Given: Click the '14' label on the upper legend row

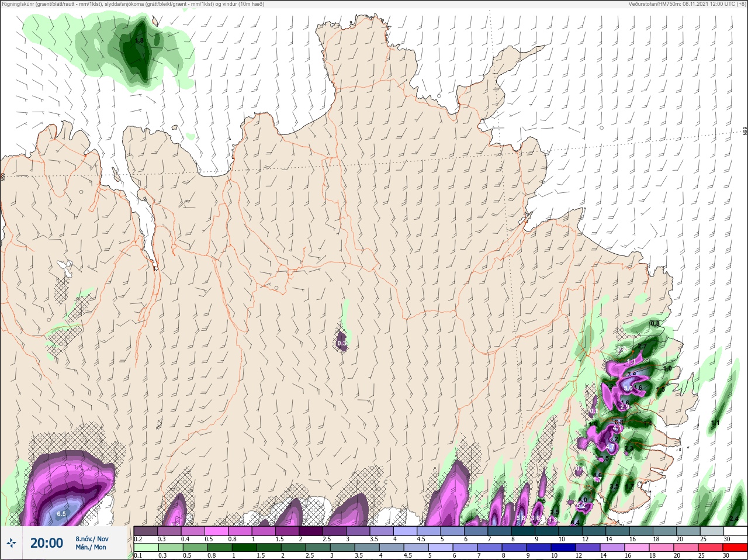Looking at the screenshot, I should [608, 539].
